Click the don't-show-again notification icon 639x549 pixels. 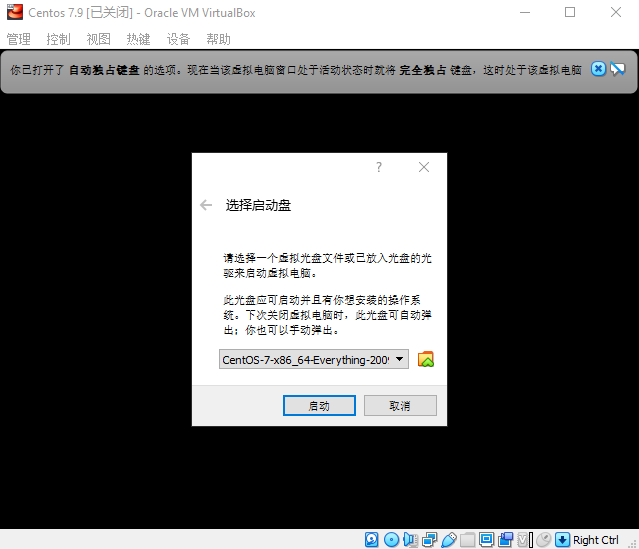[618, 69]
